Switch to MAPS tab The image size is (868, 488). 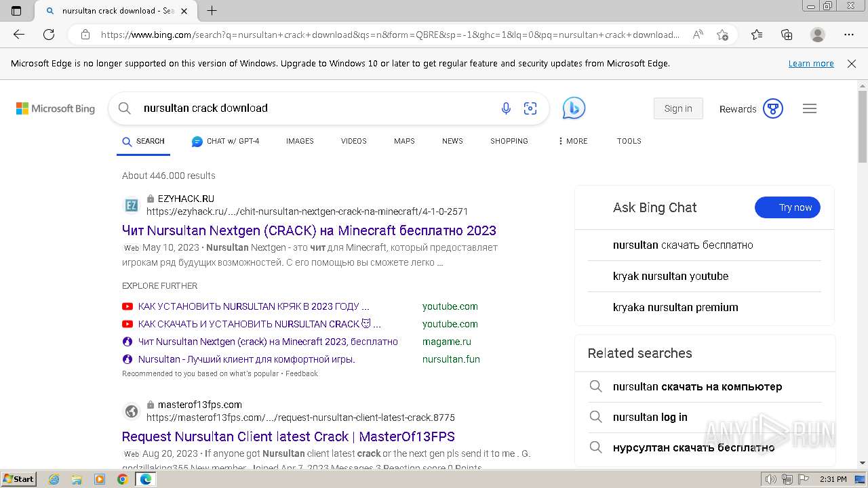[404, 141]
